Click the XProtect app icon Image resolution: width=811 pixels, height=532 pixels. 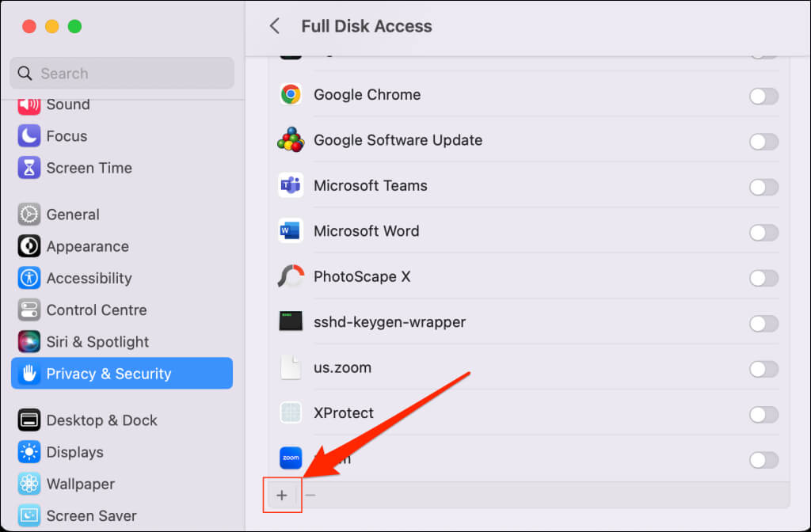coord(291,412)
